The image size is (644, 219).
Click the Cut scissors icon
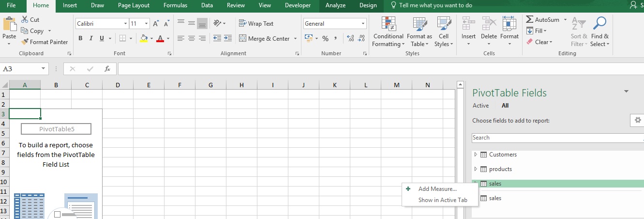(x=25, y=19)
